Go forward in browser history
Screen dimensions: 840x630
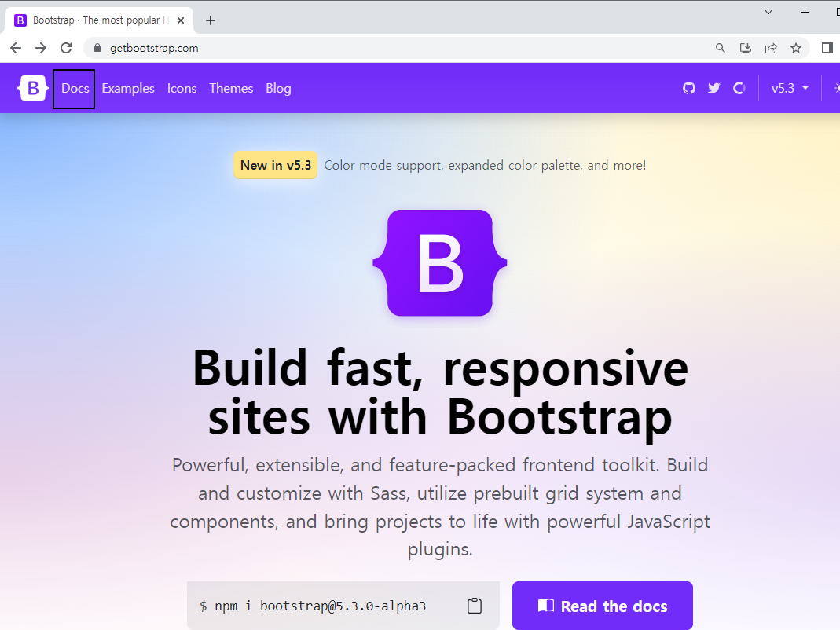point(41,48)
